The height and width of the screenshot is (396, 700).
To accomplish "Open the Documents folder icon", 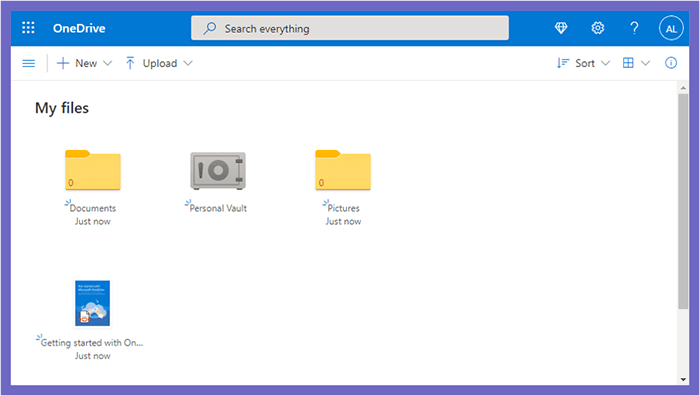I will click(x=93, y=170).
